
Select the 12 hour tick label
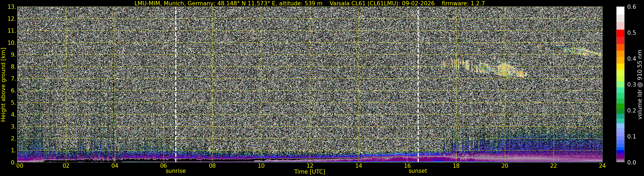click(x=310, y=166)
